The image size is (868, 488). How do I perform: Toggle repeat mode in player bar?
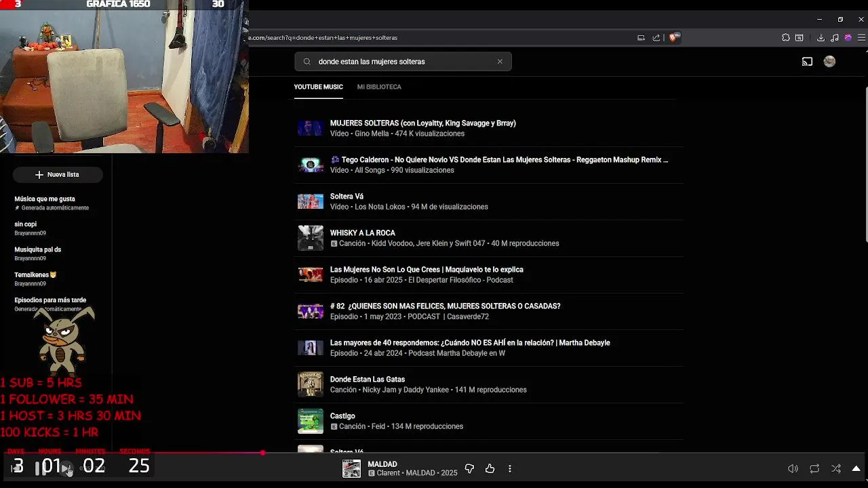(x=814, y=468)
